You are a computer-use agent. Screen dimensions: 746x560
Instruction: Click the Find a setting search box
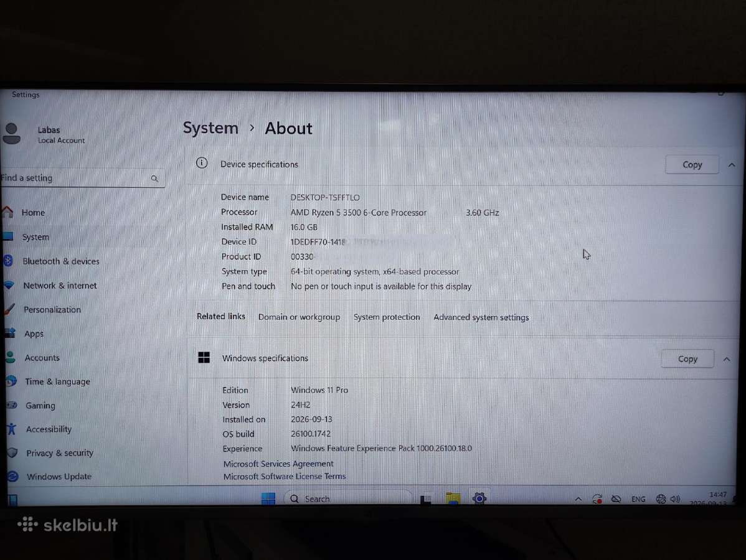coord(83,178)
